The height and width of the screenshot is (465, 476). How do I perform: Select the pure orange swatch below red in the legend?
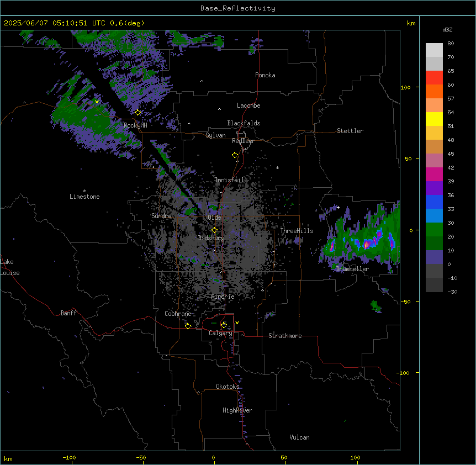(434, 91)
